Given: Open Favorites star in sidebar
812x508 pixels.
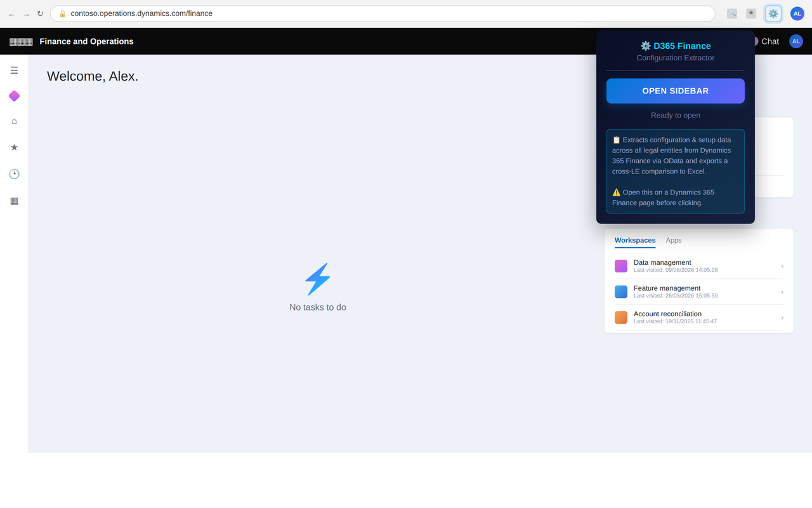Looking at the screenshot, I should click(14, 147).
